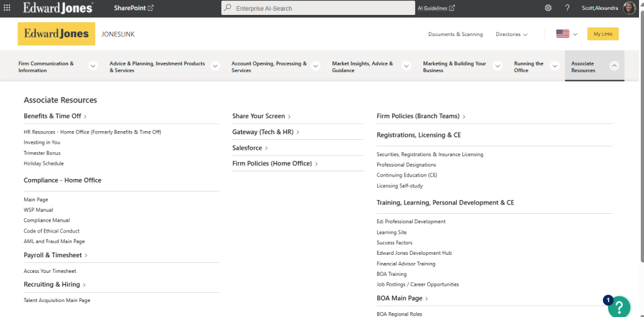
Task: Expand Firm Communication & Information chevron
Action: click(93, 66)
